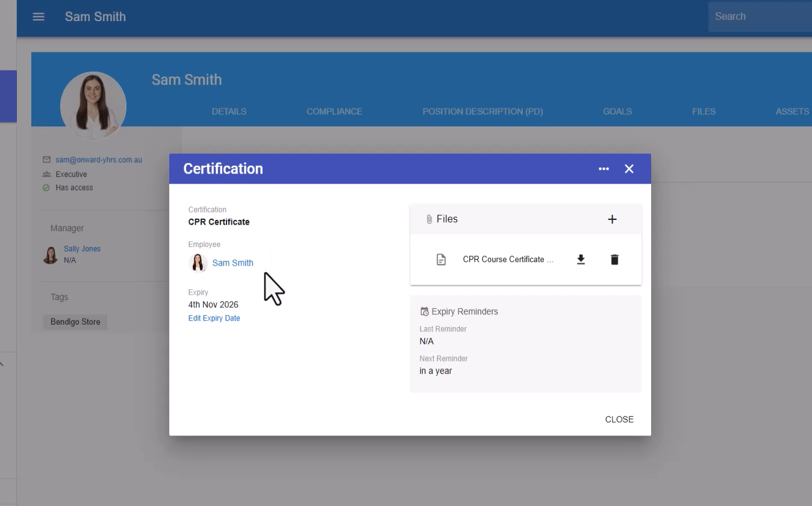The width and height of the screenshot is (812, 506).
Task: Click the Executive role text
Action: (x=71, y=174)
